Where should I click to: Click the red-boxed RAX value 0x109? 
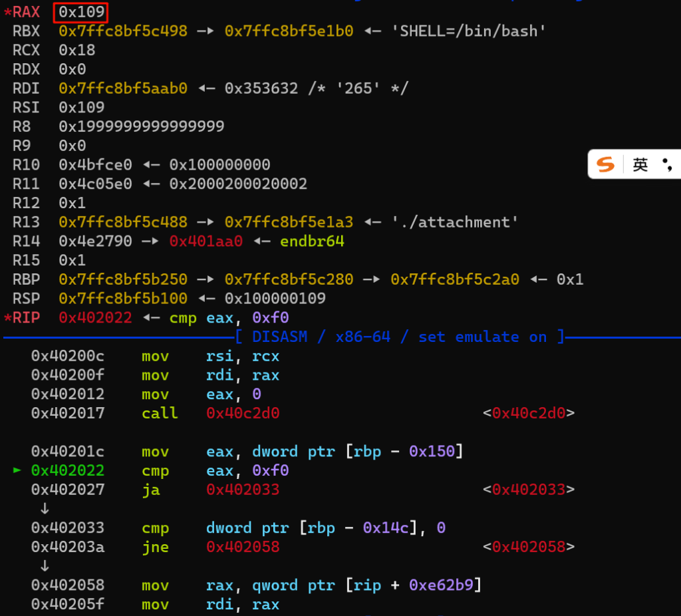[80, 12]
